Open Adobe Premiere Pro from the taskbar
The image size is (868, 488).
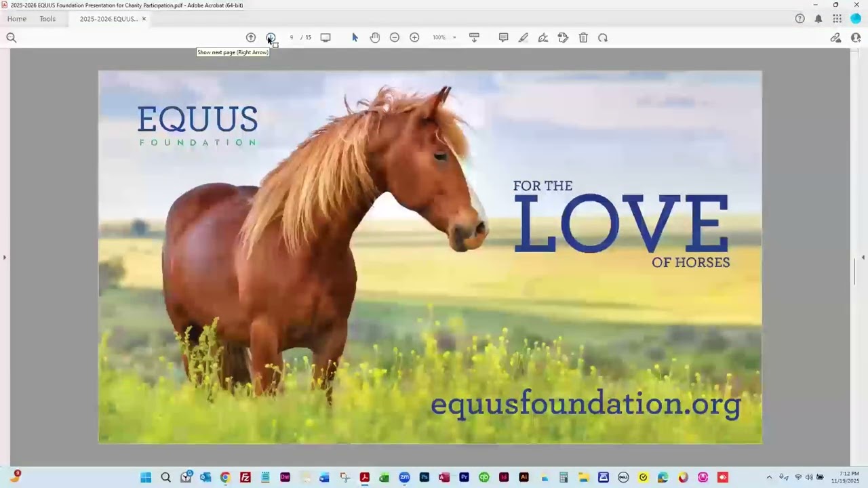click(x=464, y=477)
